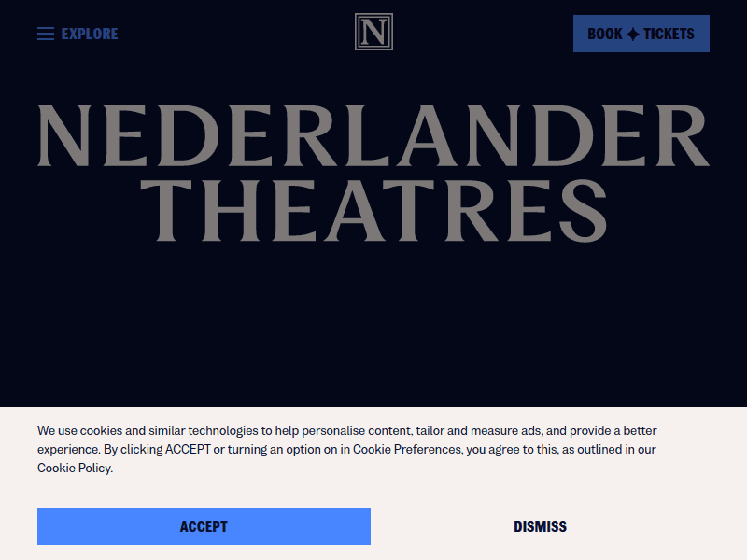The image size is (747, 560).
Task: Accept cookies via the ACCEPT button
Action: (x=204, y=525)
